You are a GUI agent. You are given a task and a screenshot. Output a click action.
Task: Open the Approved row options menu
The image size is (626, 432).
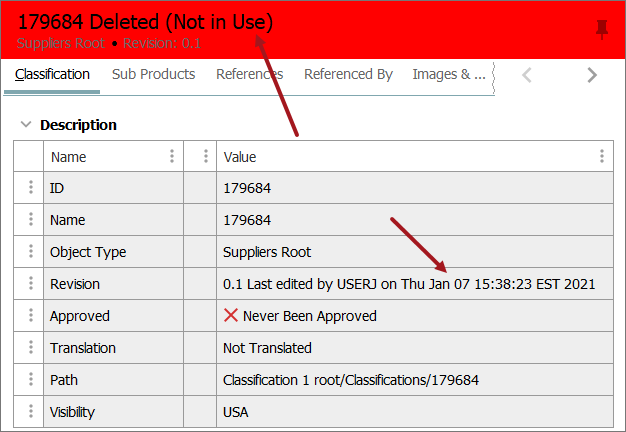click(x=31, y=316)
